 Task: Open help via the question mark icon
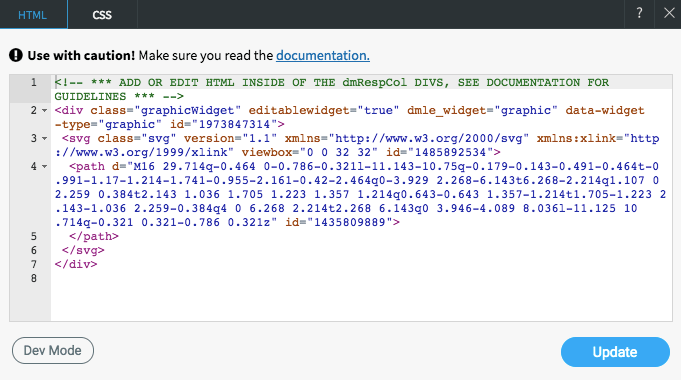click(x=639, y=13)
